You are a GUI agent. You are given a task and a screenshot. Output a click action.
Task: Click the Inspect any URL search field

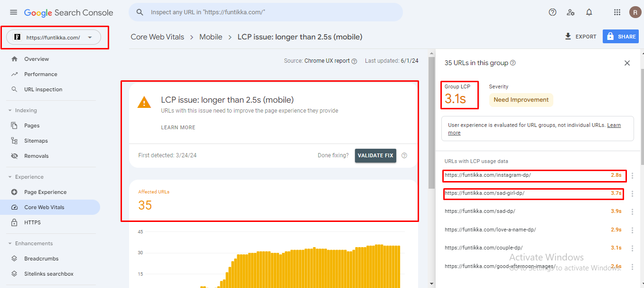266,12
